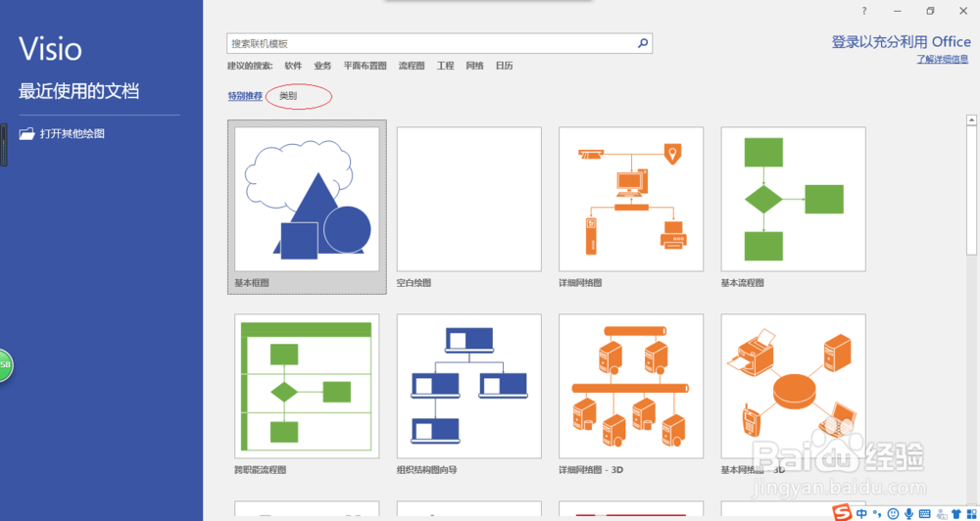Screen dimensions: 980x521
Task: Click suggested search 平面布置图
Action: [365, 66]
